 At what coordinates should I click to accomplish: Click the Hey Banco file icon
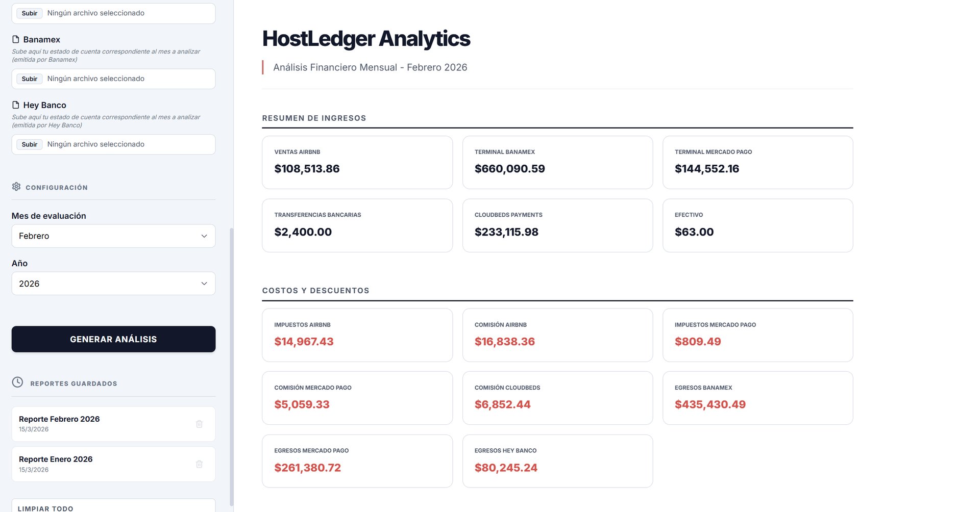pyautogui.click(x=16, y=105)
